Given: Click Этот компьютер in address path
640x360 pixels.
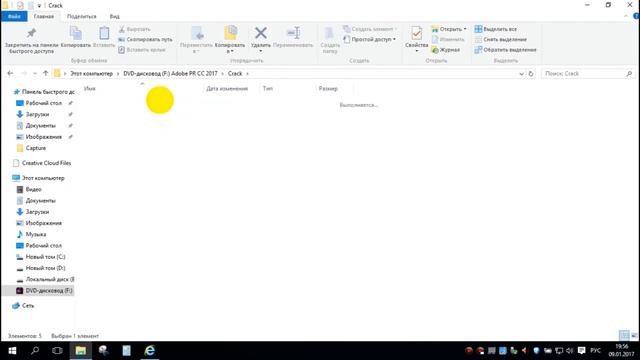Looking at the screenshot, I should pyautogui.click(x=91, y=73).
